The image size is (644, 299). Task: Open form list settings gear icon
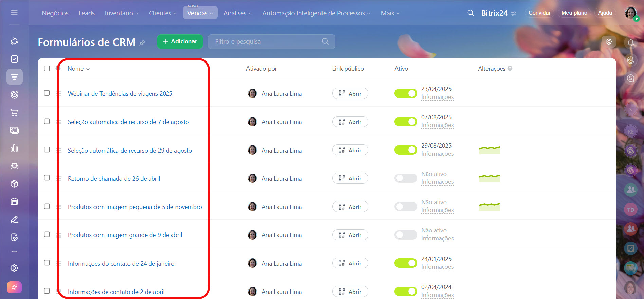pos(609,42)
